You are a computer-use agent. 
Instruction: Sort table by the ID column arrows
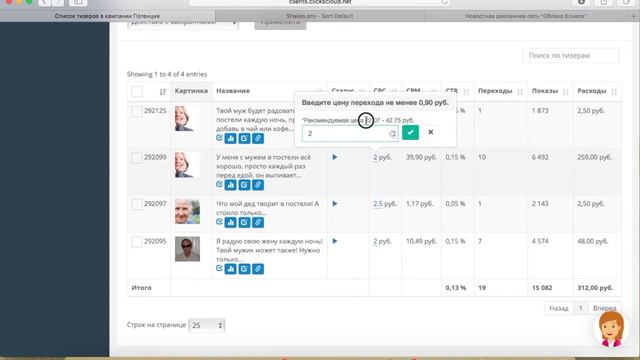pos(163,92)
